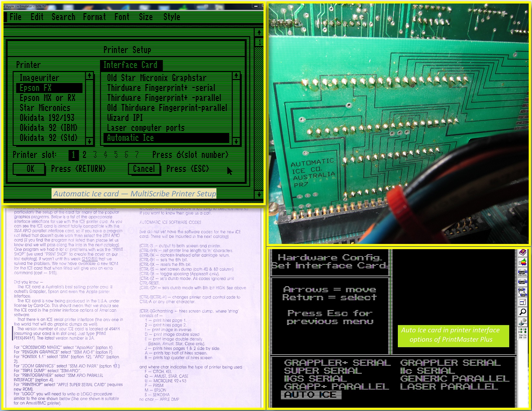Screen dimensions: 532x411
Task: Choose Old Star Micronix Graphstar card
Action: pyautogui.click(x=166, y=78)
